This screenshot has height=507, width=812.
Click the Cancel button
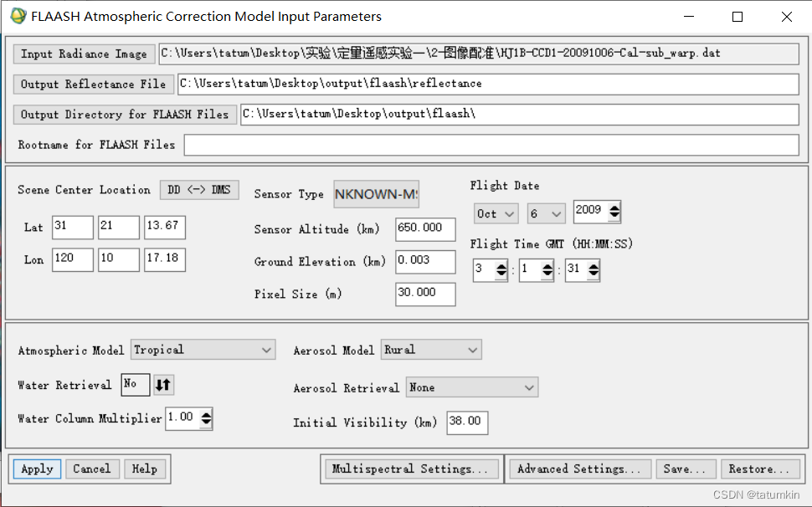click(92, 469)
